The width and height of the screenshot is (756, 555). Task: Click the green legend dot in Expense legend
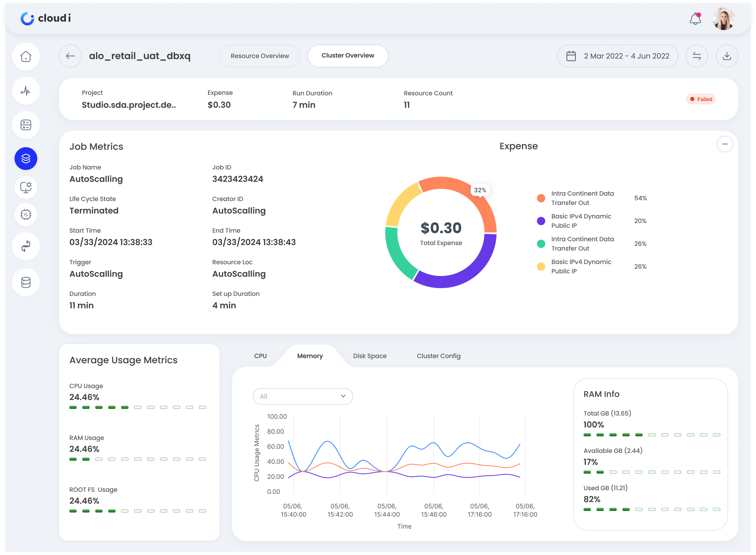pos(541,244)
